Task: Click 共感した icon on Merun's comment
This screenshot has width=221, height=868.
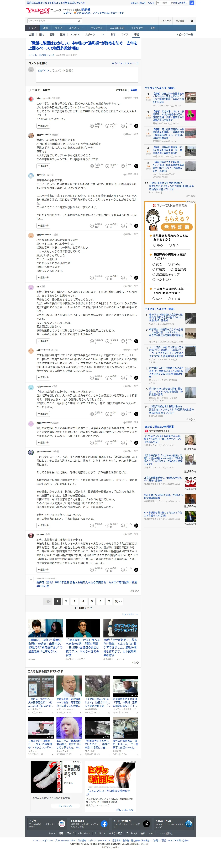Action: pos(92,126)
